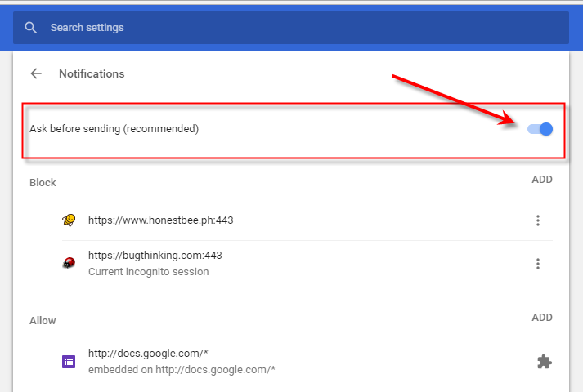Click the Notifications page title

[x=92, y=73]
